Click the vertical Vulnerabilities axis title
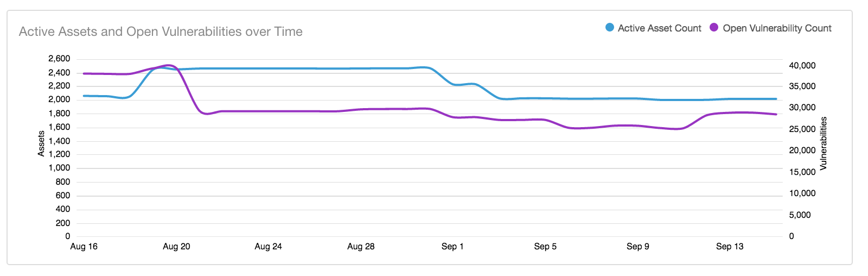The height and width of the screenshot is (276, 868). point(824,143)
